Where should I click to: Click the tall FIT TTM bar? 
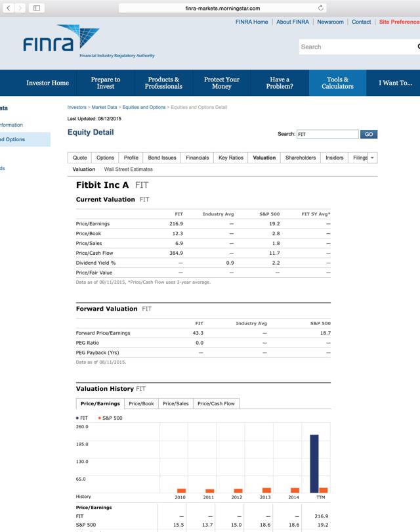pos(314,464)
